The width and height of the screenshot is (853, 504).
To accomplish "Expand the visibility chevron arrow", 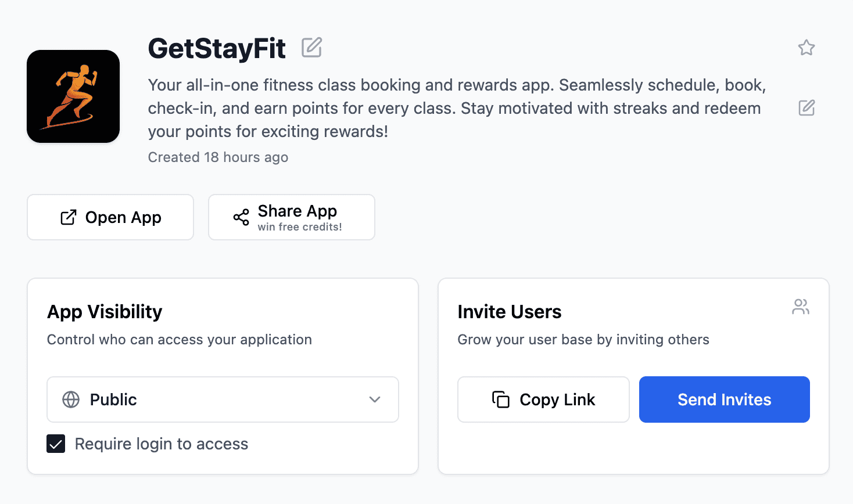I will (x=375, y=399).
